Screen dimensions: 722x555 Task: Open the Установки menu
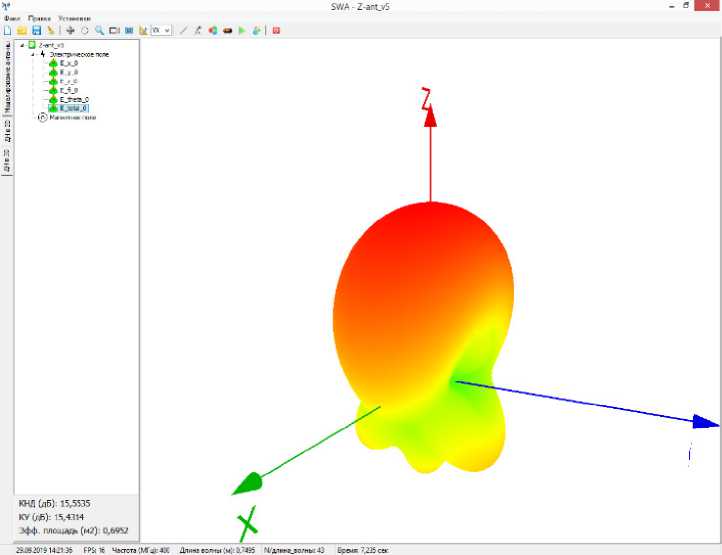pyautogui.click(x=73, y=18)
